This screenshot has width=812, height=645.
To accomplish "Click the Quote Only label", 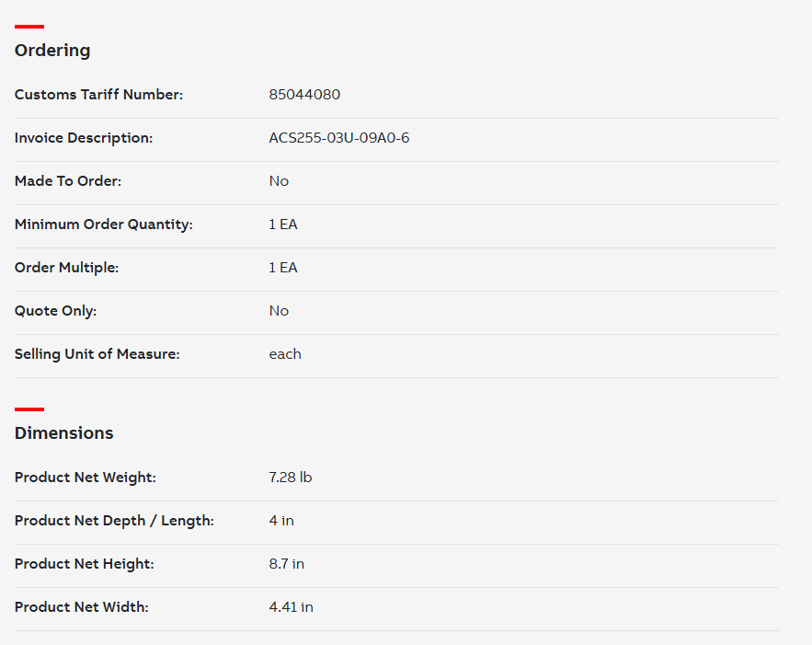I will [55, 311].
